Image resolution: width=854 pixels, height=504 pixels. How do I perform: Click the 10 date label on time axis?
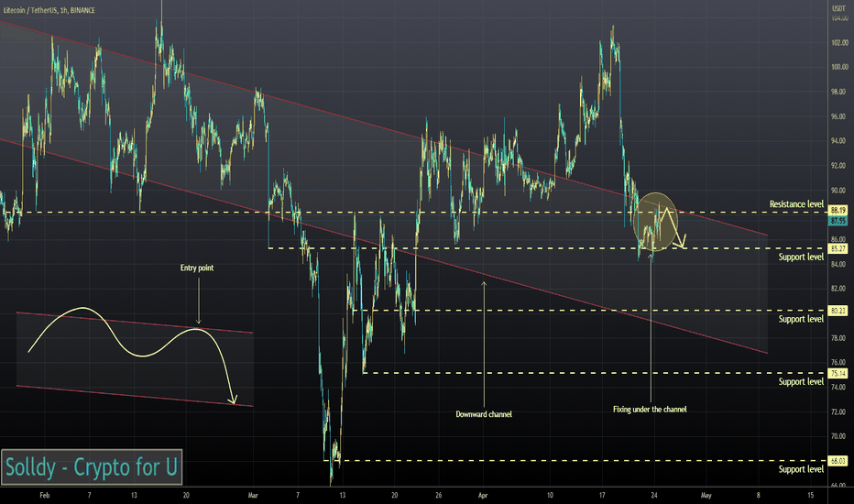550,495
